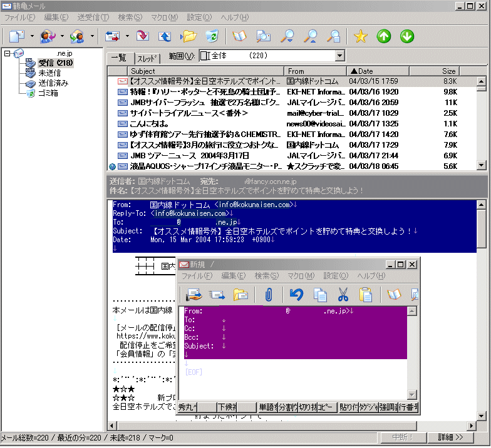This screenshot has width=491, height=448.
Task: Click the copy icon in compose toolbar
Action: click(320, 295)
